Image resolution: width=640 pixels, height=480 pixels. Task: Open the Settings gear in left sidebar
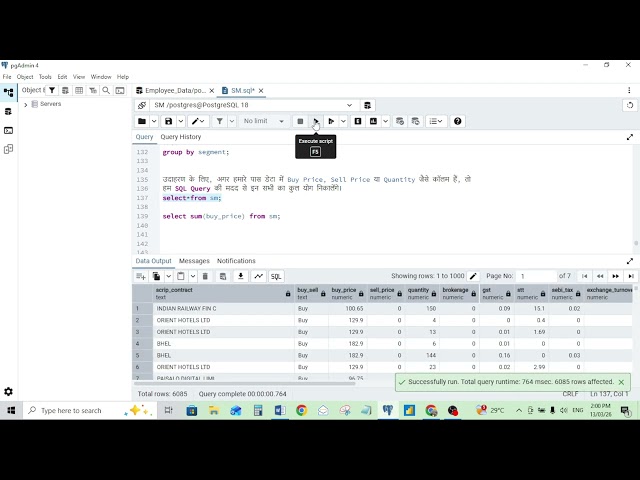tap(8, 391)
